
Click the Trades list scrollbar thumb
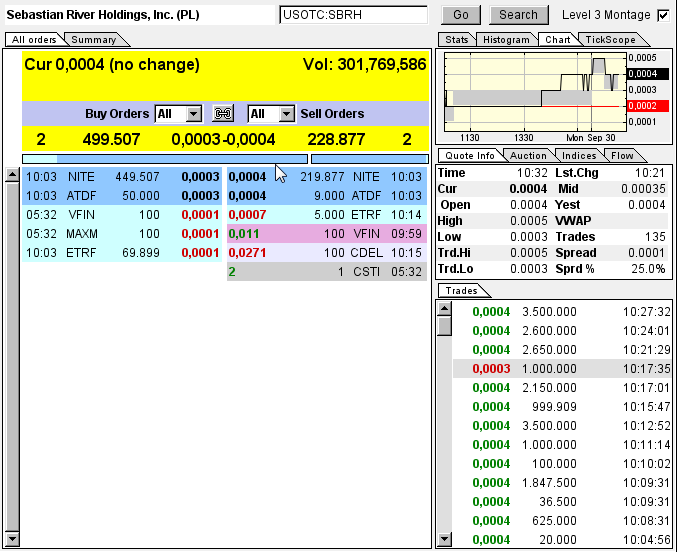[x=444, y=326]
